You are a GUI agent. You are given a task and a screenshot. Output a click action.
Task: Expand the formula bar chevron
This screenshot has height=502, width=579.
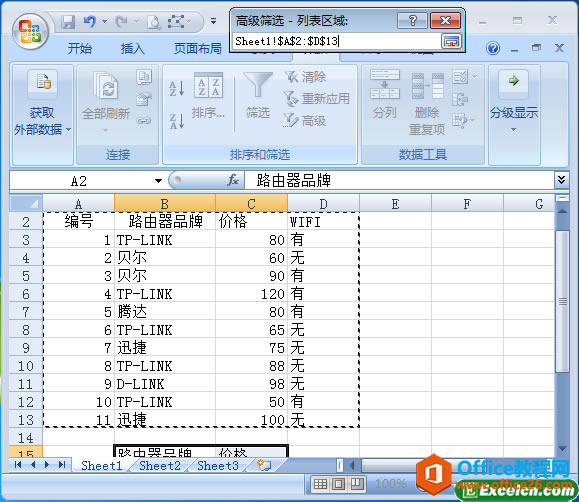[561, 180]
